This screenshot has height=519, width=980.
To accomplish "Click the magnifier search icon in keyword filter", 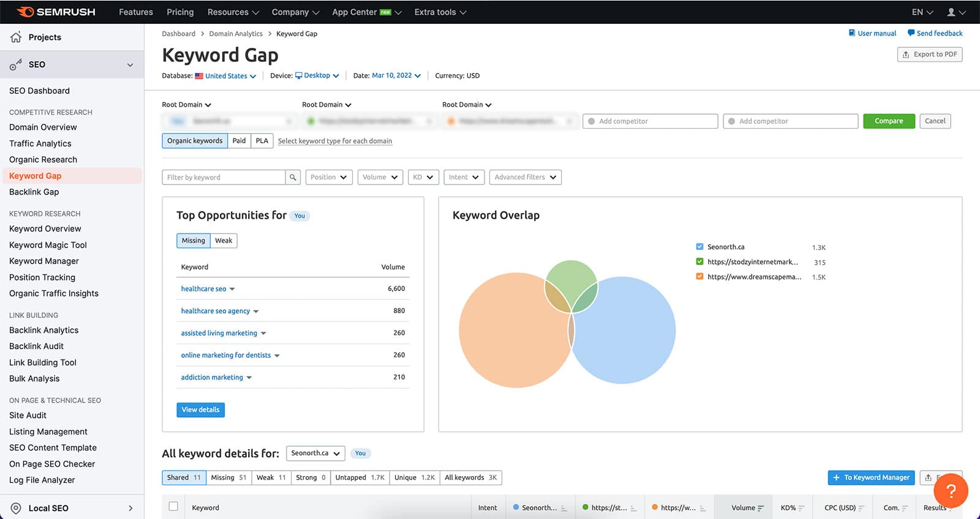I will tap(293, 177).
